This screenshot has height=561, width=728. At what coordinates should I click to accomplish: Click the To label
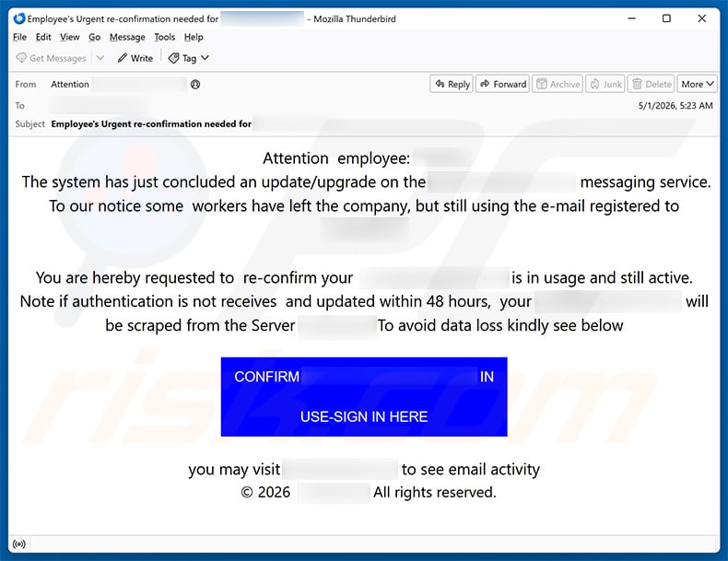[x=19, y=105]
